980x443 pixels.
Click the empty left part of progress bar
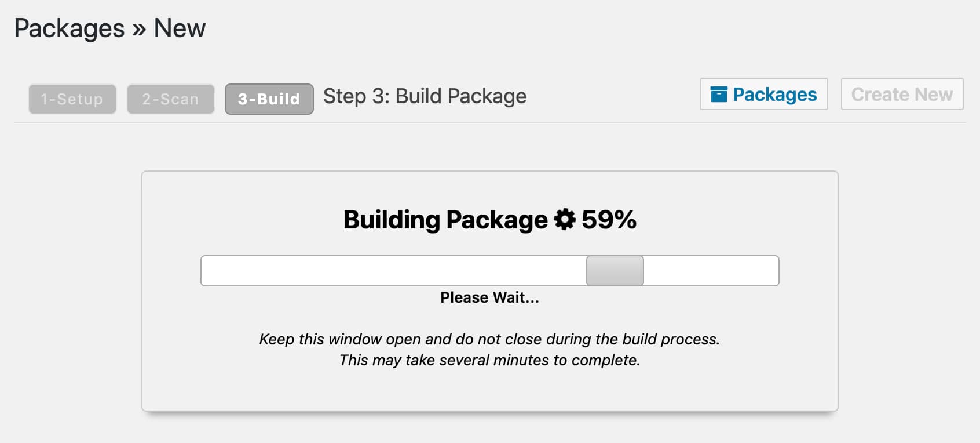394,271
